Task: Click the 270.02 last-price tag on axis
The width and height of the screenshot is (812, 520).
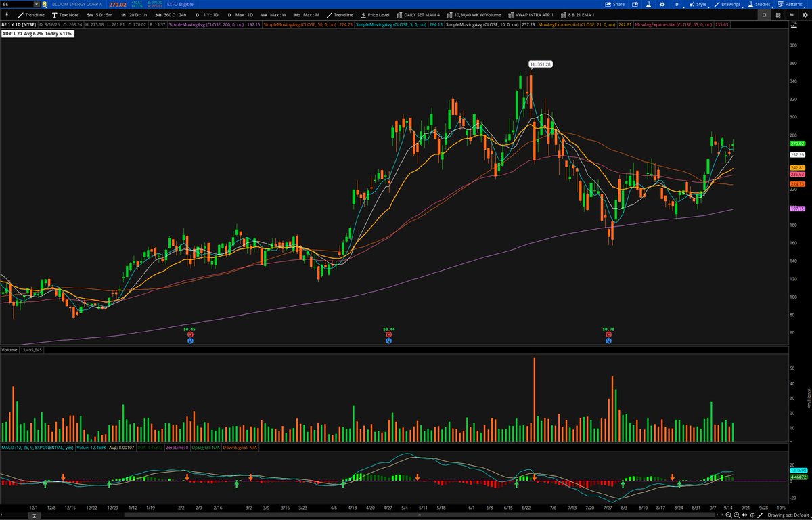Action: pyautogui.click(x=796, y=144)
